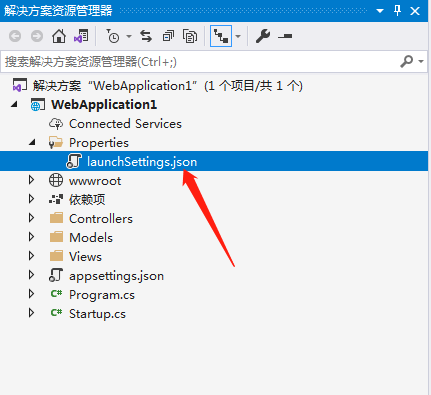The width and height of the screenshot is (431, 395).
Task: Open pending changes filter clock icon
Action: (113, 36)
